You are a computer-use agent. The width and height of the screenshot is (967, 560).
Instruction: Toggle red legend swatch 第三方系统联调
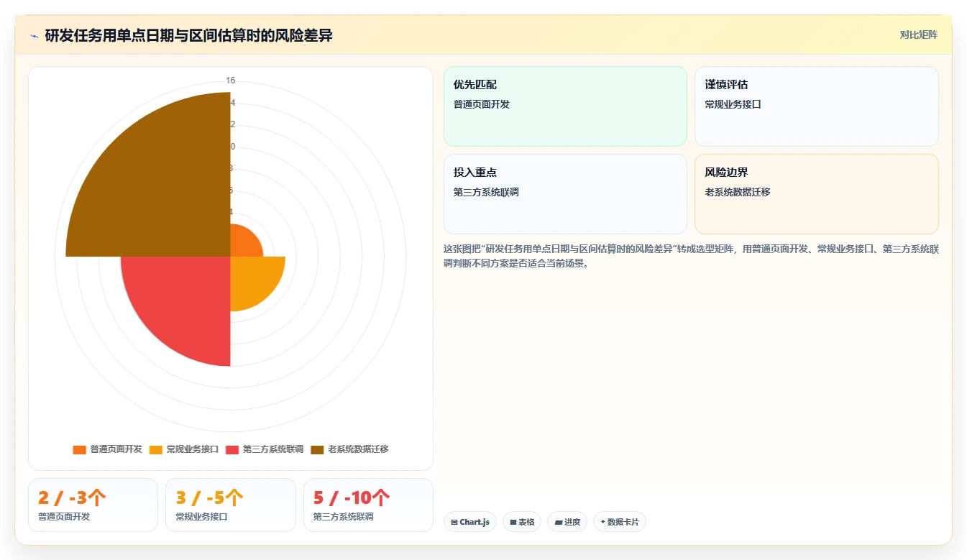click(232, 449)
